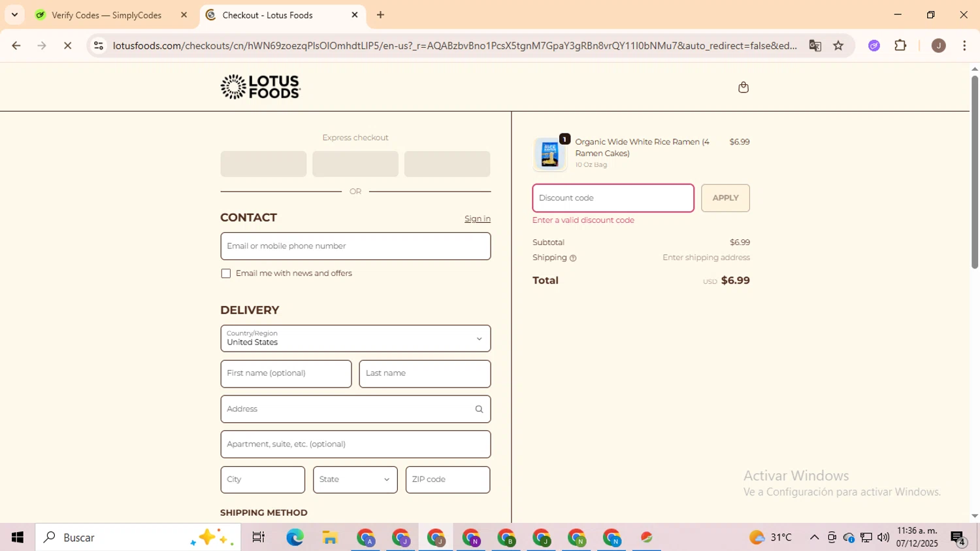The height and width of the screenshot is (551, 980).
Task: Stop loading the page
Action: 67,46
